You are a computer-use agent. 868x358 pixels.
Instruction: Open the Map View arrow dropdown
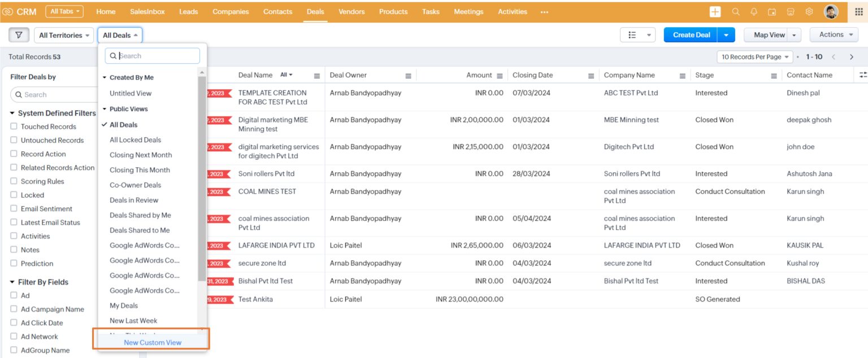coord(795,35)
